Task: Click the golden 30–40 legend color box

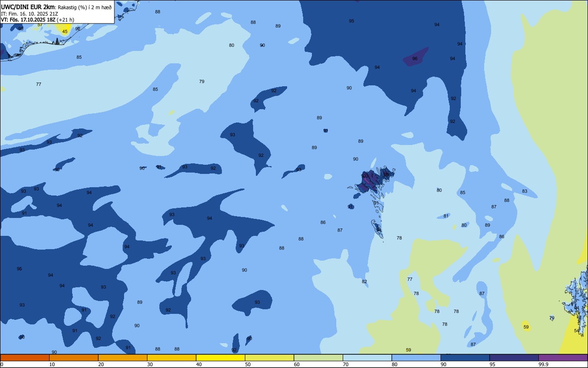Action: tap(171, 357)
